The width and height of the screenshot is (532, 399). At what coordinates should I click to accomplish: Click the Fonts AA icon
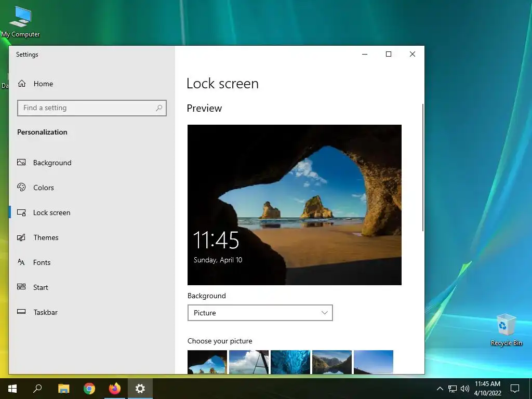click(21, 262)
